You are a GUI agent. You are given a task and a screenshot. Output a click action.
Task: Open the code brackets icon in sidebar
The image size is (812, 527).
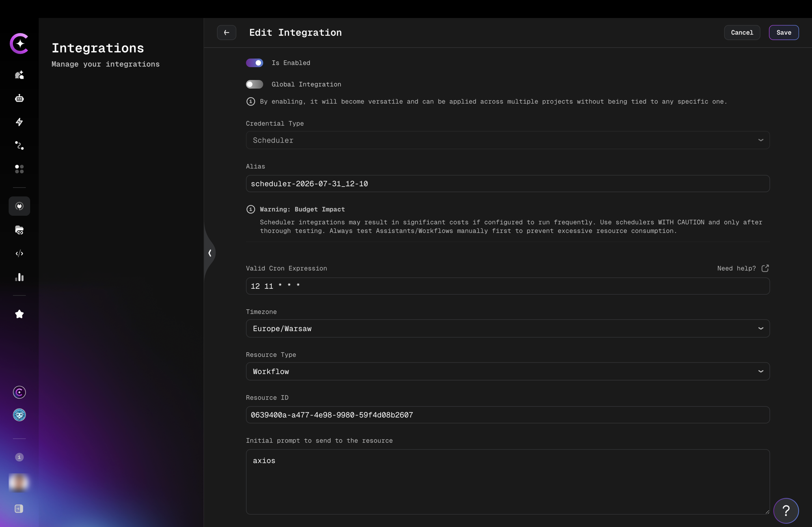click(x=19, y=254)
